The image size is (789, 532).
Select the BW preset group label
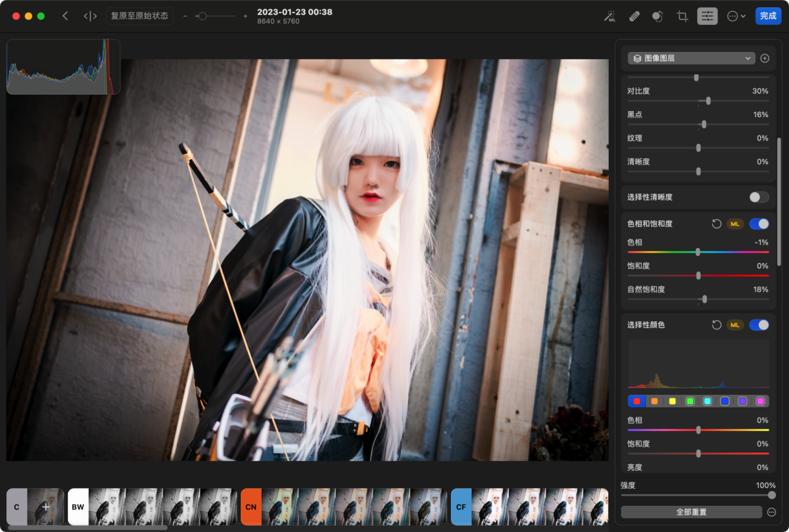click(78, 507)
